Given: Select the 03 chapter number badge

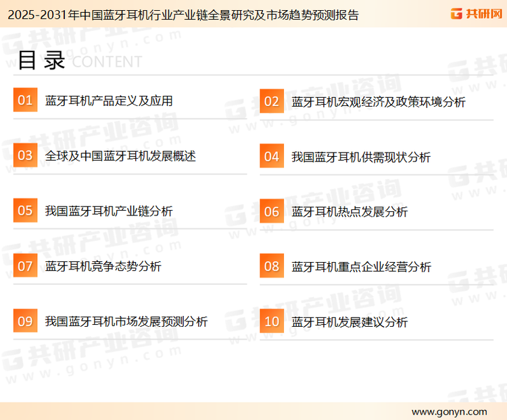Looking at the screenshot, I should point(25,156).
